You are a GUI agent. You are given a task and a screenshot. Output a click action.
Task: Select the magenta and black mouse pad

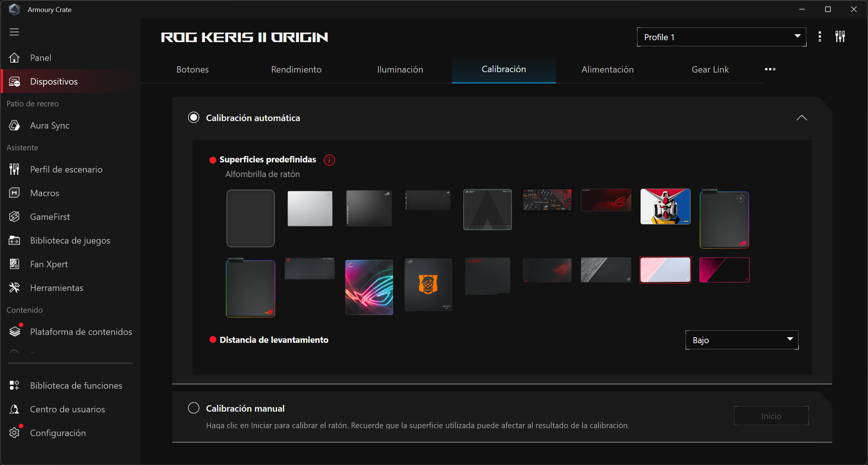pyautogui.click(x=724, y=270)
